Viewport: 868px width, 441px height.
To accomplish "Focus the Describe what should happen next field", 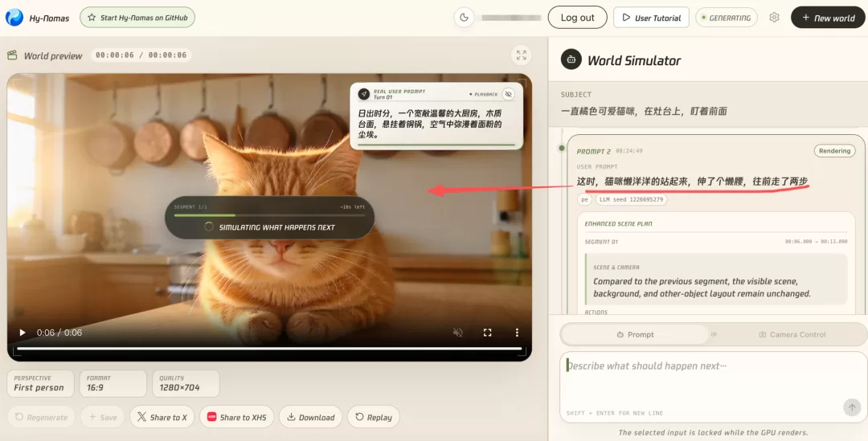I will coord(713,386).
